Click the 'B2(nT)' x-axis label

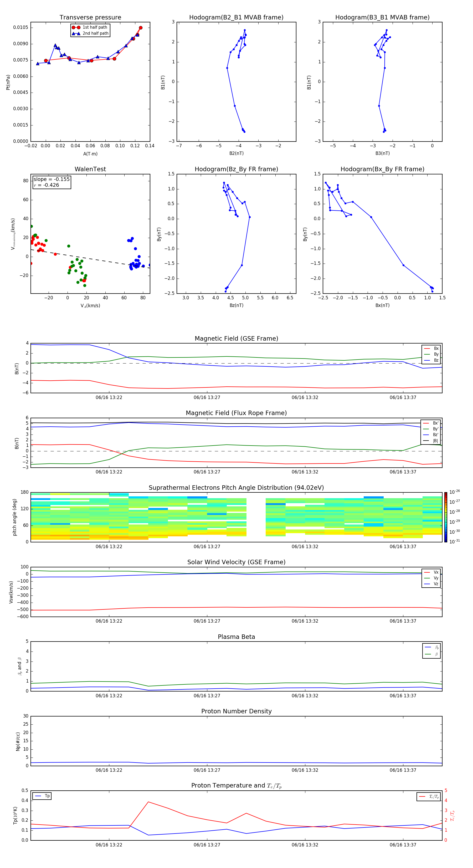pyautogui.click(x=236, y=153)
